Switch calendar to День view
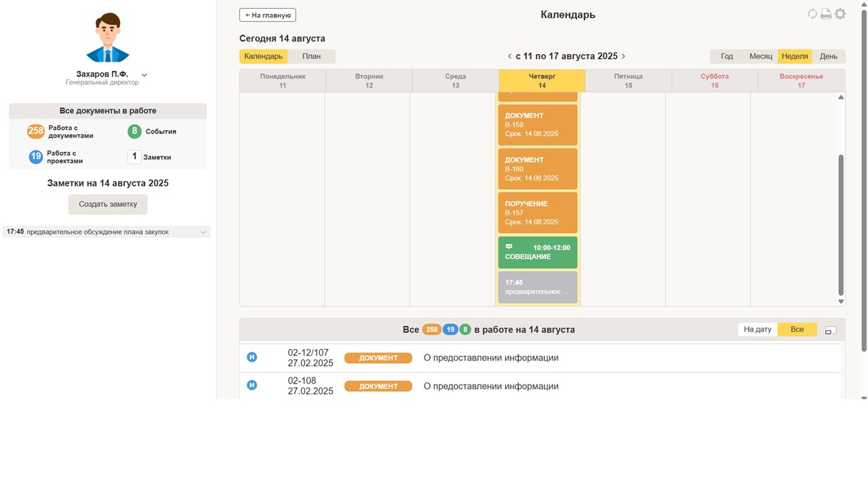This screenshot has width=868, height=488. pyautogui.click(x=828, y=56)
